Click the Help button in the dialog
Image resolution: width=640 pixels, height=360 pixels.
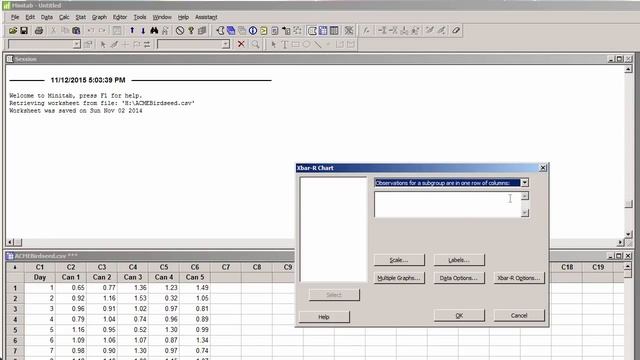click(324, 317)
